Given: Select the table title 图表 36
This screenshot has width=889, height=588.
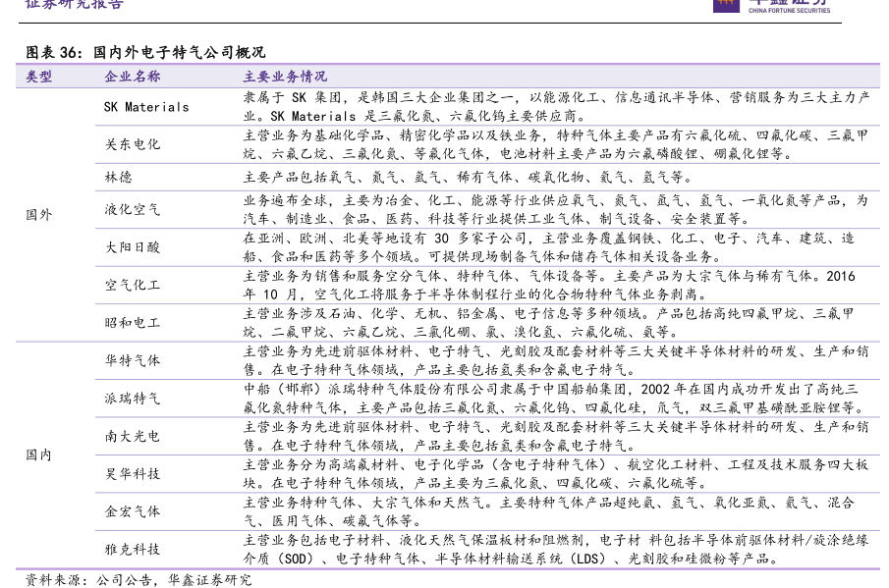Looking at the screenshot, I should coord(144,52).
